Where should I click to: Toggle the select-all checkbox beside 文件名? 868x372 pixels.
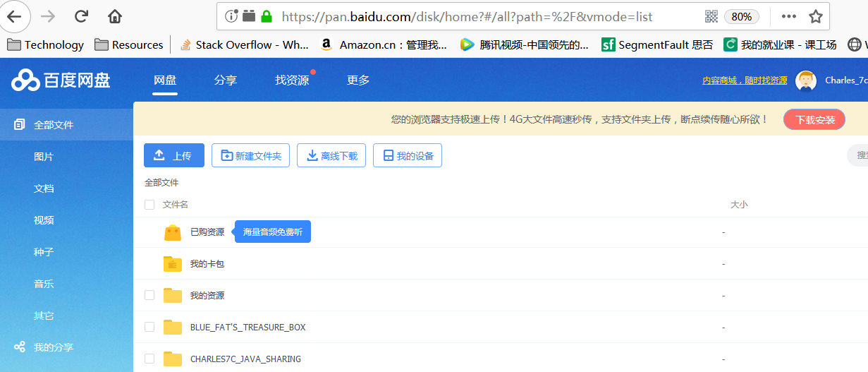149,205
